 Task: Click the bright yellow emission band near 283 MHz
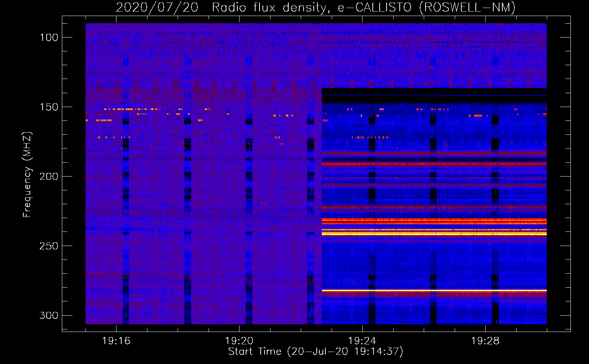tap(434, 290)
